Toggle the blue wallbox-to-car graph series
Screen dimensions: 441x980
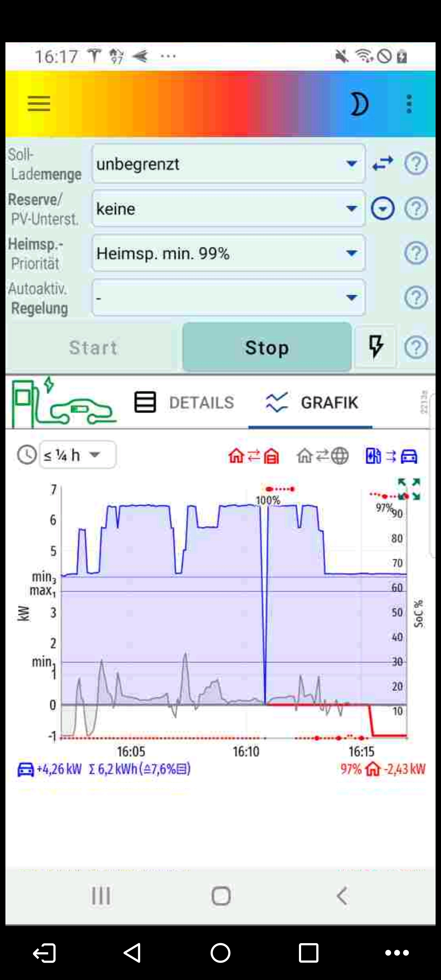(391, 455)
